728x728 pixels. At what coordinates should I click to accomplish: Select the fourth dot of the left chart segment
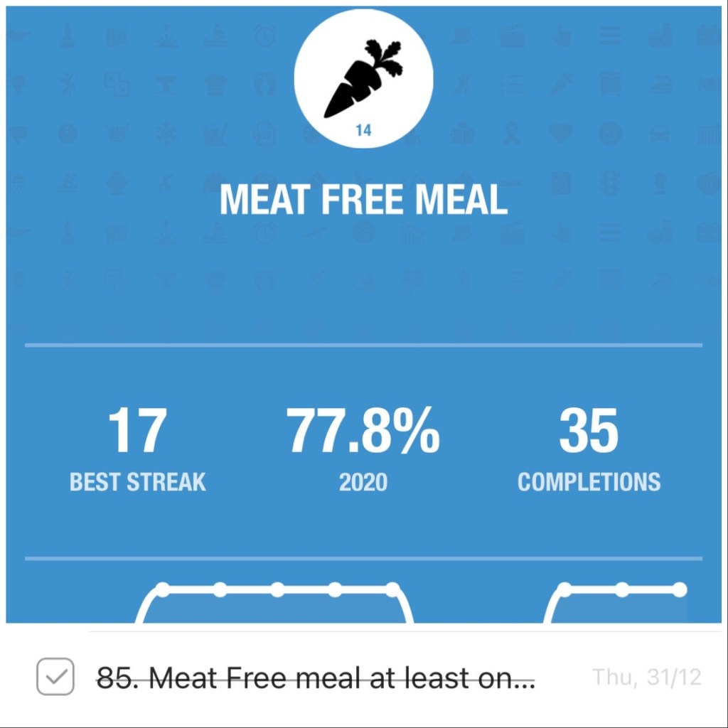coord(335,589)
